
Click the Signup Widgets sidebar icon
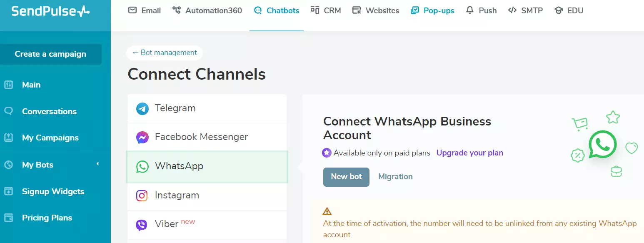pos(9,191)
